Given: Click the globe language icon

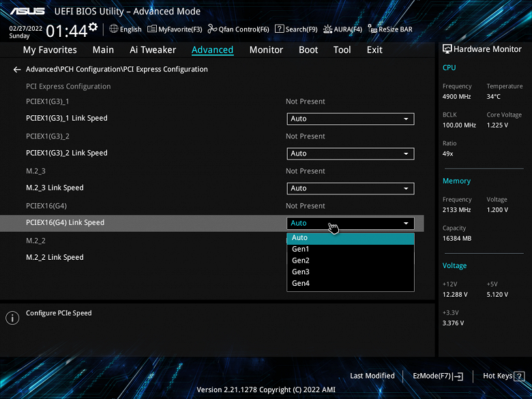Looking at the screenshot, I should pos(114,29).
